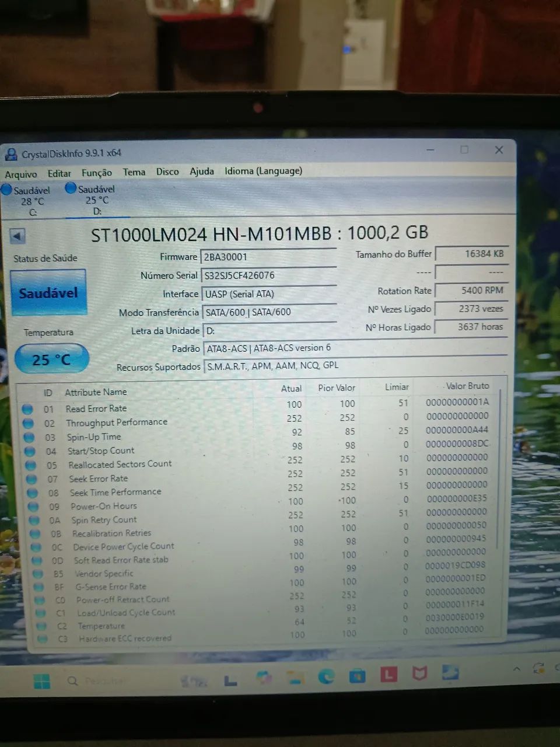
Task: Click raw value 0000019CD098
Action: coord(455,565)
